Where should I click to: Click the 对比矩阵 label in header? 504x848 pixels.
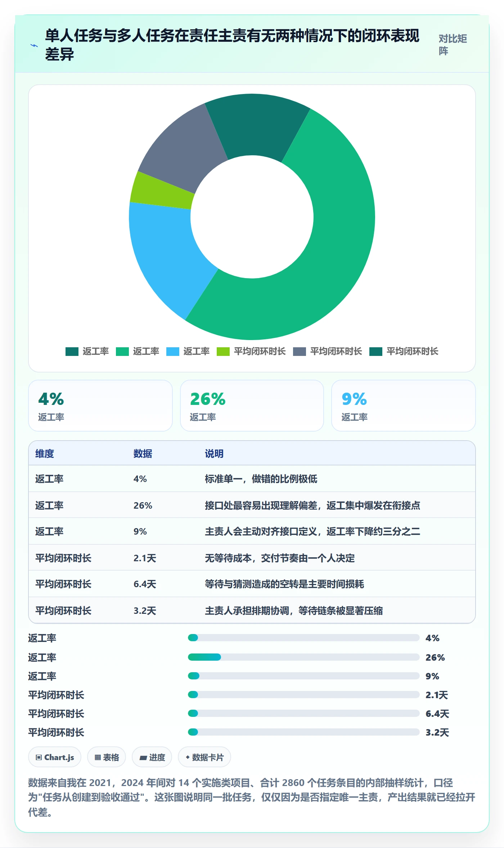453,45
